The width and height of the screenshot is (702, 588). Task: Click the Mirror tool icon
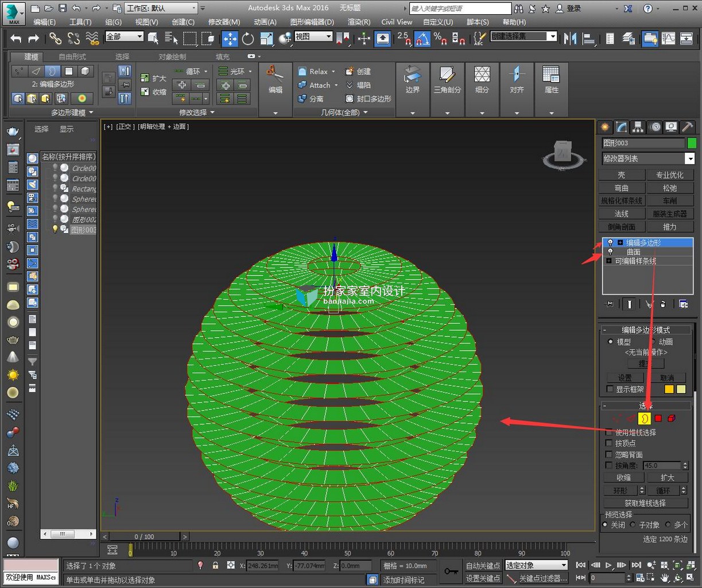570,38
